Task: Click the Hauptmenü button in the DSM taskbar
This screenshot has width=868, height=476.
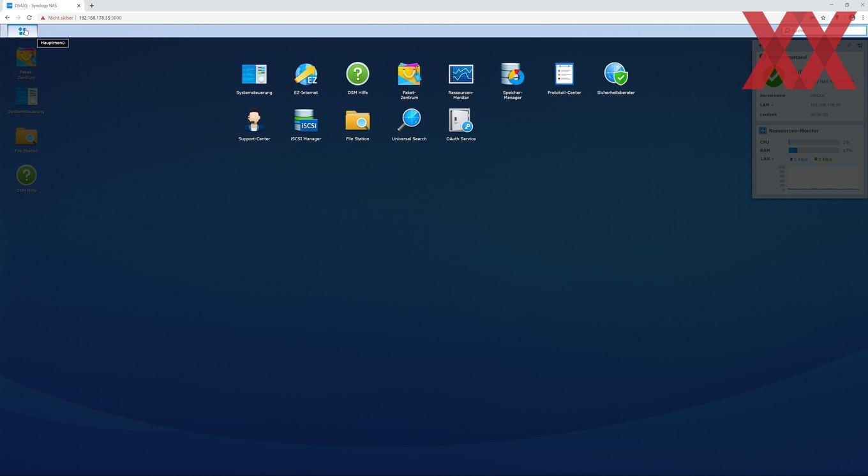Action: coord(22,31)
